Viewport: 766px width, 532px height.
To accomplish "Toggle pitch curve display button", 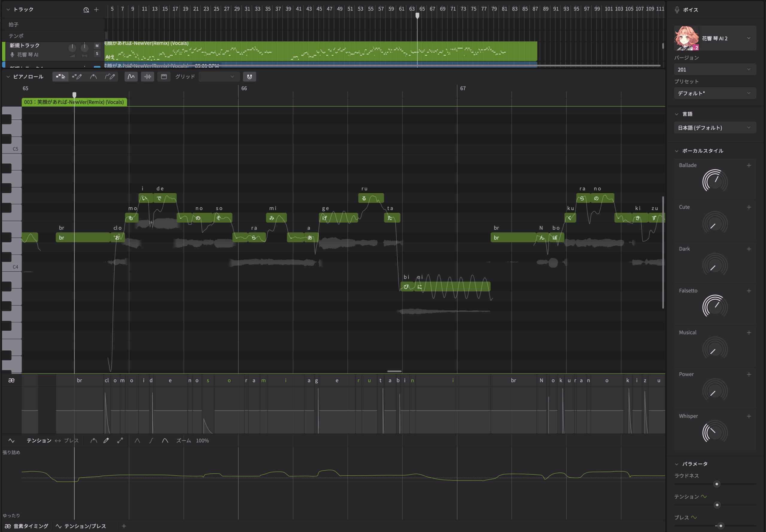I will [x=131, y=77].
